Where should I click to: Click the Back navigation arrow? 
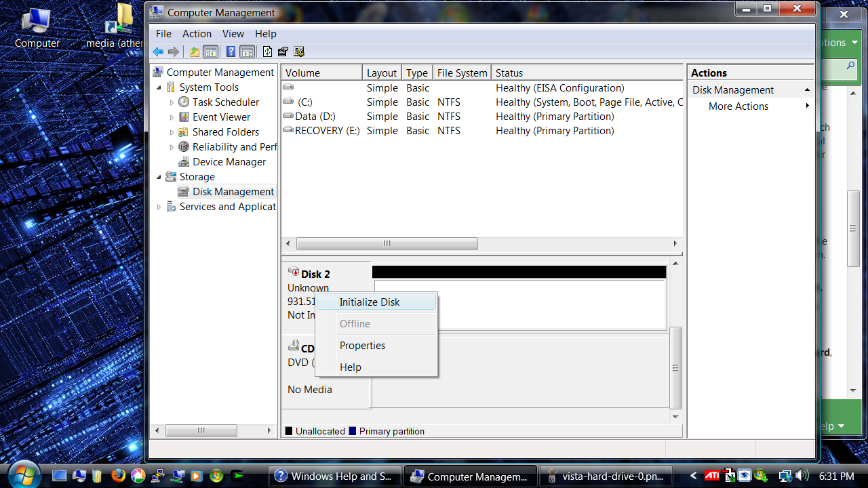pos(158,52)
